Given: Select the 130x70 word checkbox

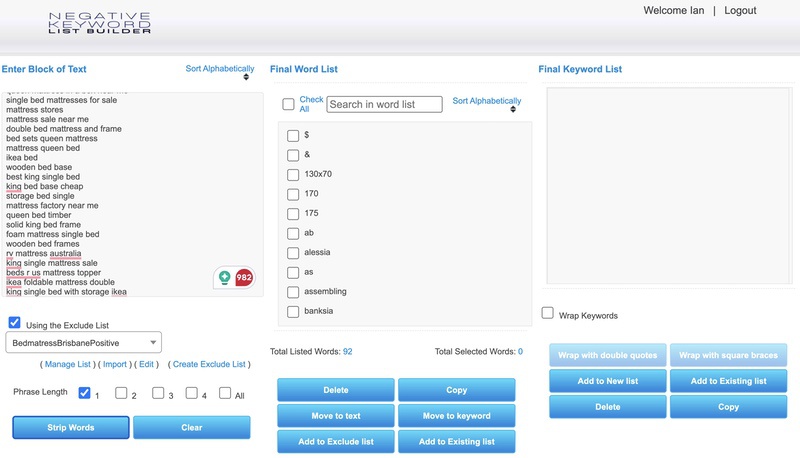Looking at the screenshot, I should pyautogui.click(x=293, y=175).
